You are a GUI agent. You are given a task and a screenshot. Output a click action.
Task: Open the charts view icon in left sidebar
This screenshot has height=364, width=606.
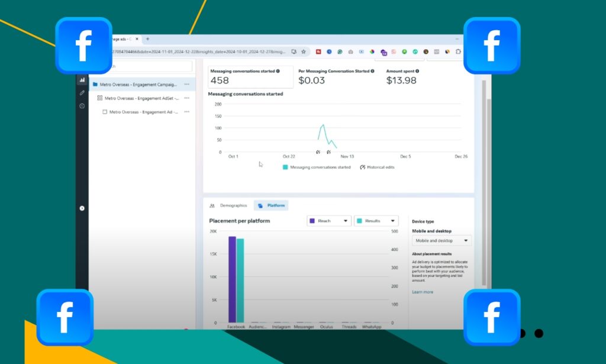pyautogui.click(x=82, y=80)
